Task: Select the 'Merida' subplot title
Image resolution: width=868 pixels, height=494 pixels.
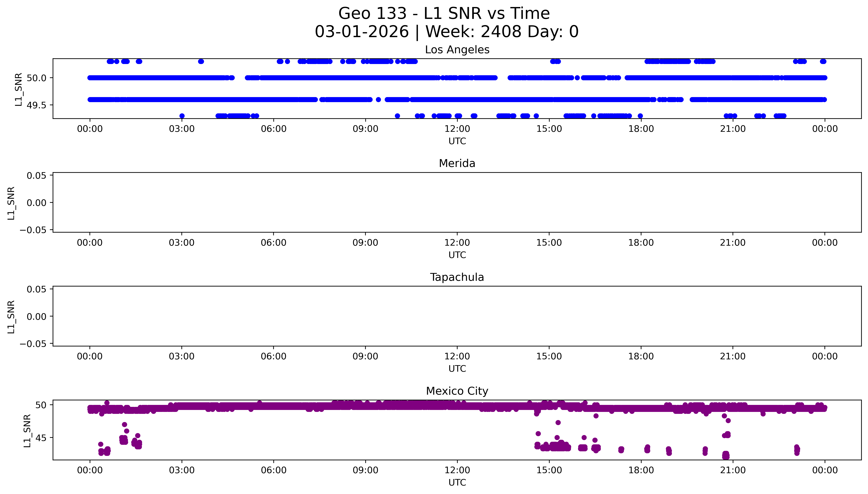Action: coord(457,164)
